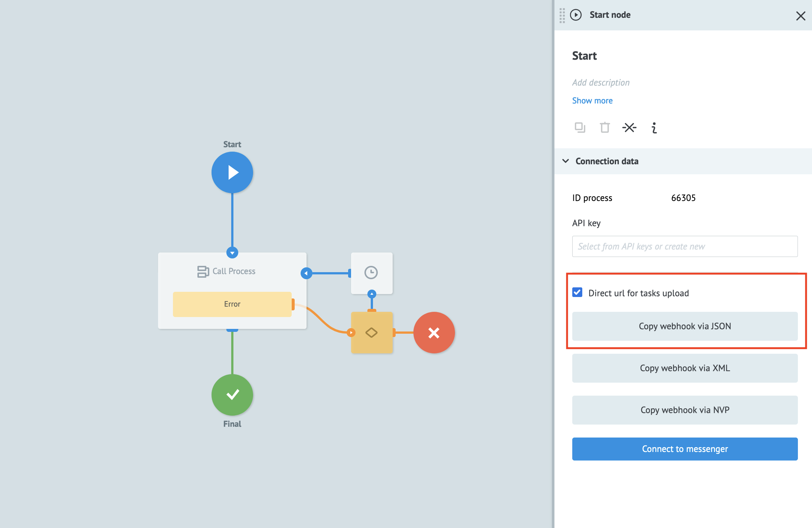Screen dimensions: 812x528
Task: Collapse the Connection data section
Action: point(565,161)
